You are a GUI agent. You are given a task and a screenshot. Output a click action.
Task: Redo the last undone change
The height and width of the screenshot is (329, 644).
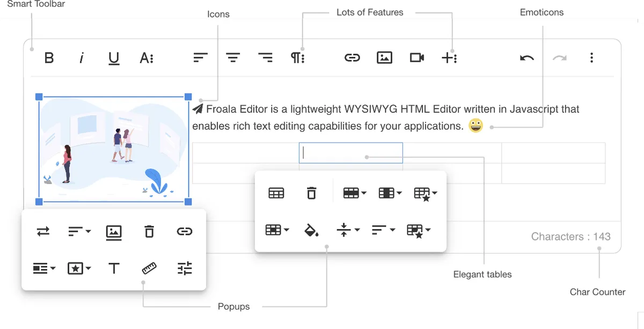coord(559,57)
